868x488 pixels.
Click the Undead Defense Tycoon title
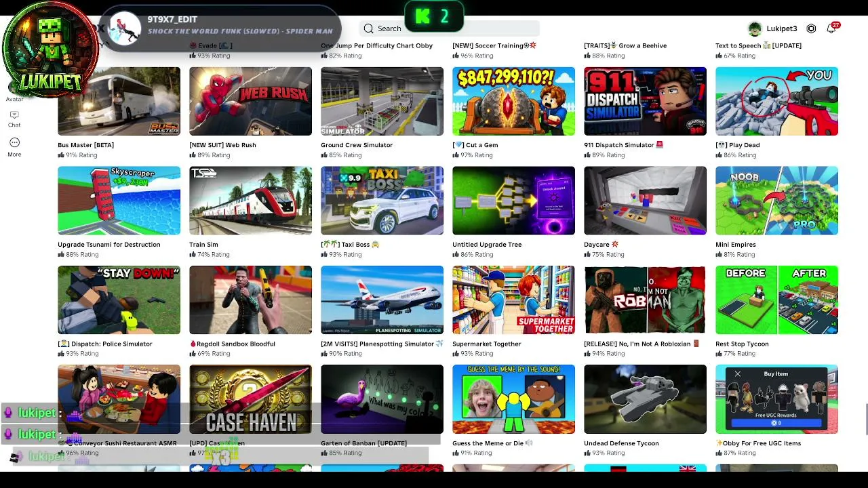[x=621, y=443]
